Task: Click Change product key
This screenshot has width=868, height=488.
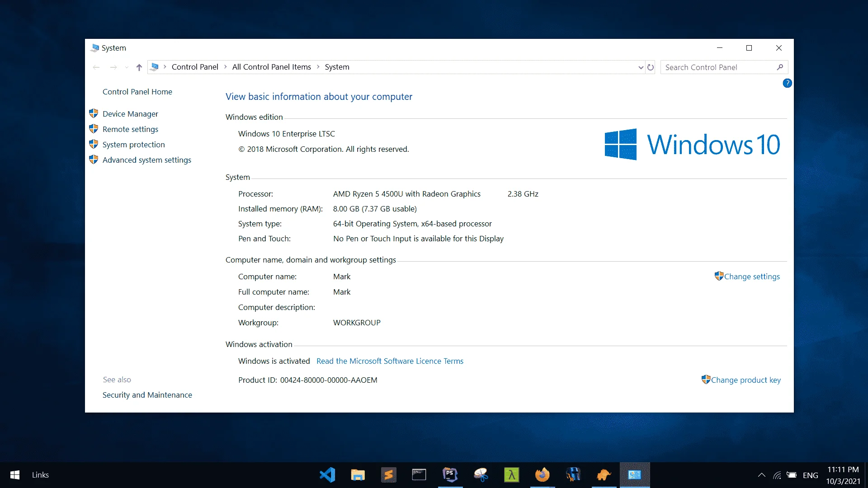Action: (746, 380)
